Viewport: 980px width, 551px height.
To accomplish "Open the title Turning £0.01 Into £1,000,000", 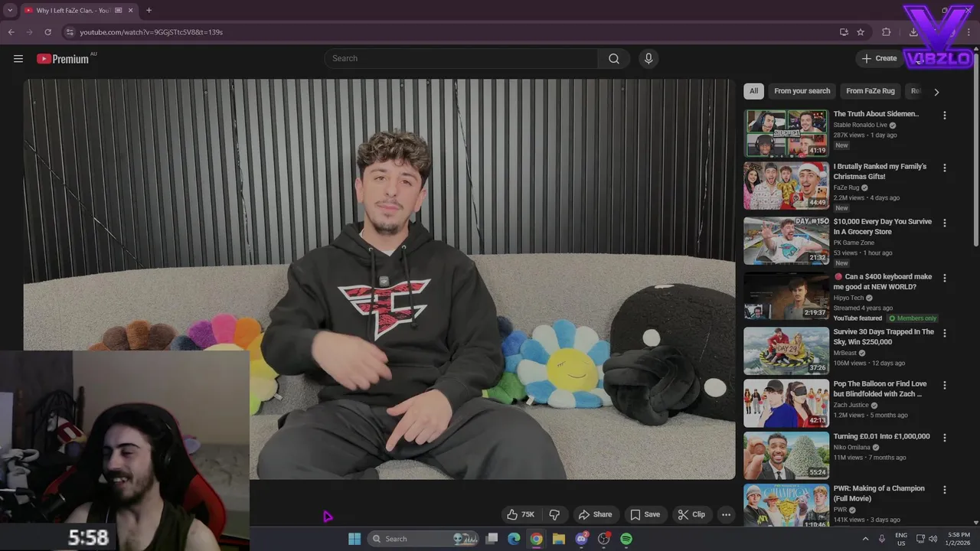I will 881,436.
